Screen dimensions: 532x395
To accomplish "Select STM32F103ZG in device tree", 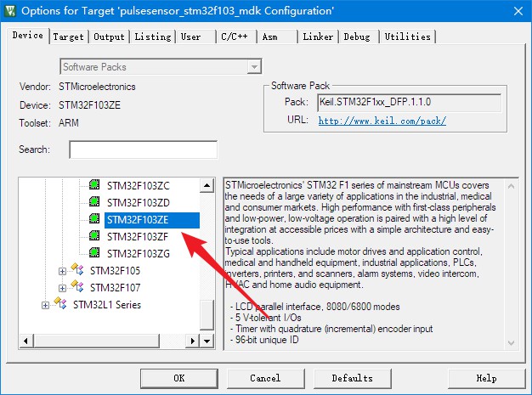I will pyautogui.click(x=139, y=254).
